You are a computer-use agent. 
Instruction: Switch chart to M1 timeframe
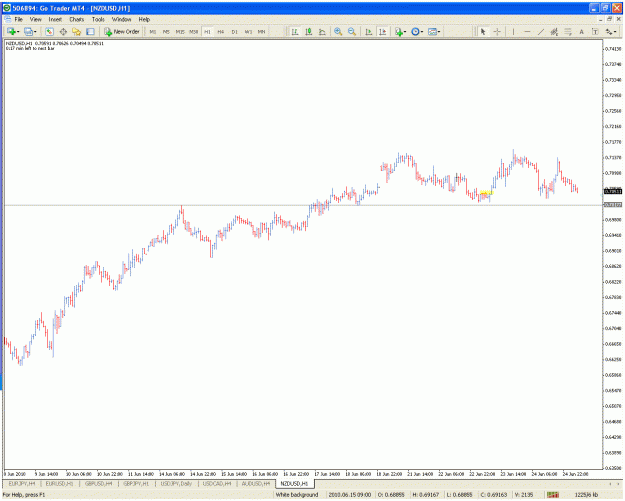153,31
